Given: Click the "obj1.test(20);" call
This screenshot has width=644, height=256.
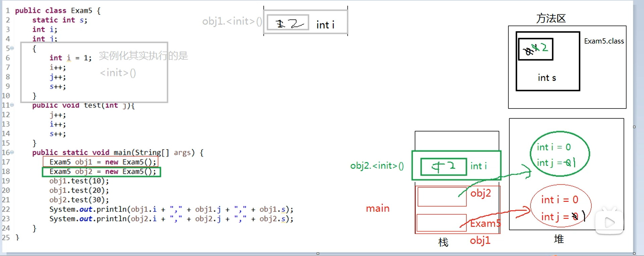Looking at the screenshot, I should click(x=79, y=190).
